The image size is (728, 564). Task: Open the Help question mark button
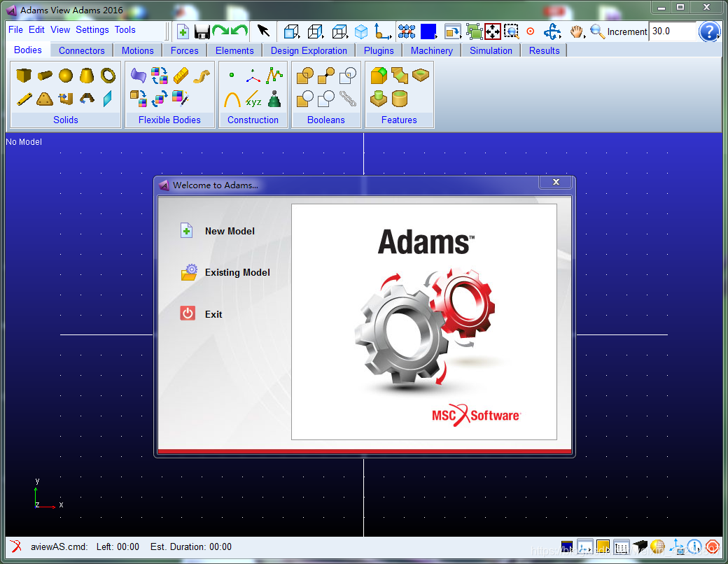709,31
